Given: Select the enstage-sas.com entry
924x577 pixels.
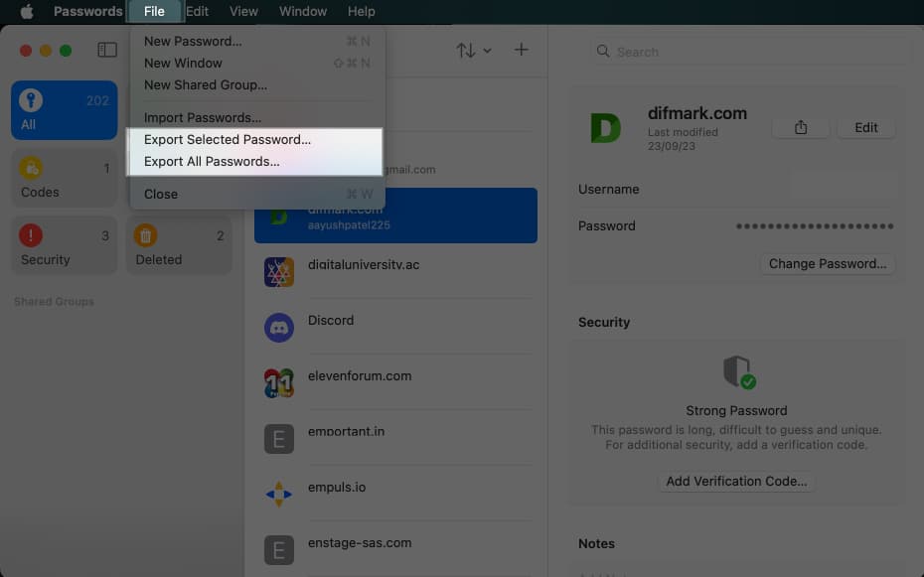Looking at the screenshot, I should click(x=395, y=549).
